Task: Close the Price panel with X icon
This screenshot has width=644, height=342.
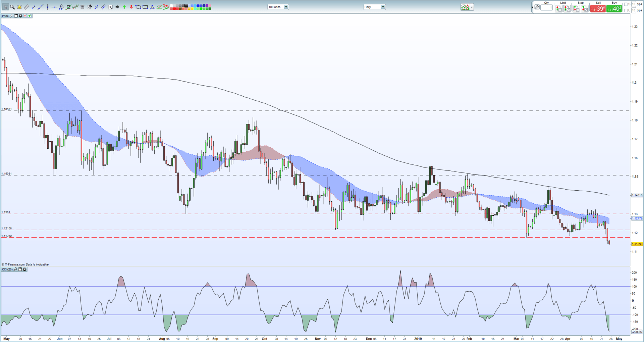Action: [20, 16]
